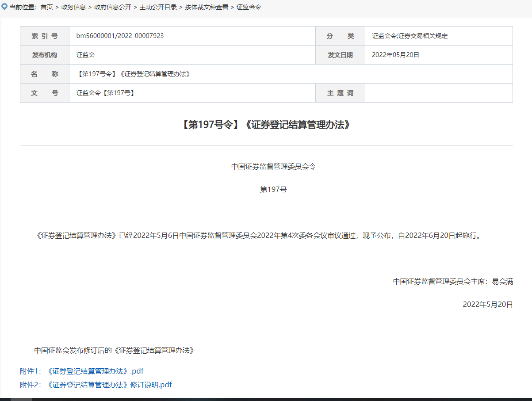Click the blue location pin icon

pos(5,7)
